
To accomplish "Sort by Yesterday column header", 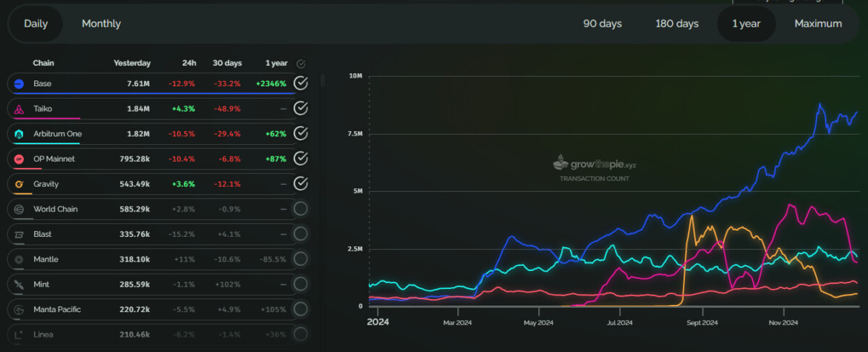I will tap(132, 64).
